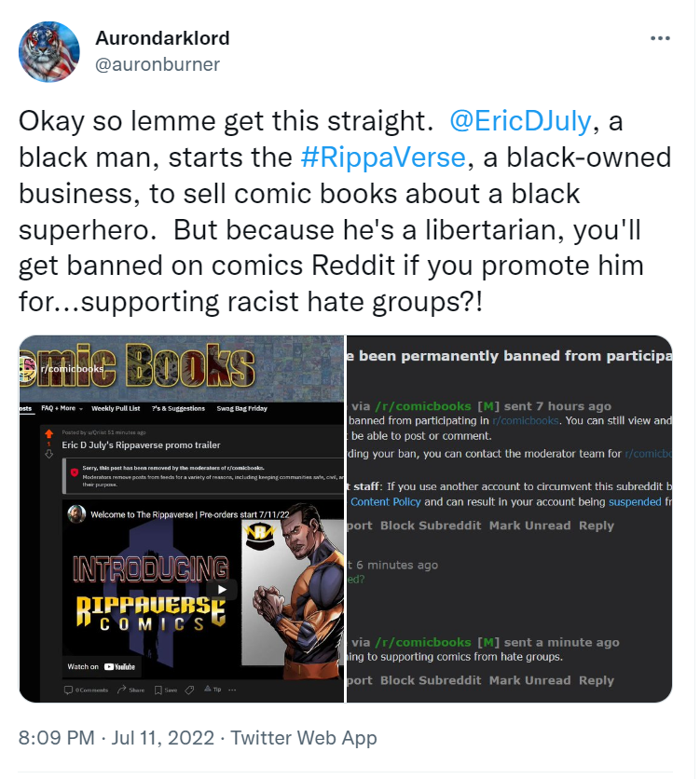Screen dimensions: 700x779
Task: Click the Share arrow icon under the post
Action: point(121,690)
